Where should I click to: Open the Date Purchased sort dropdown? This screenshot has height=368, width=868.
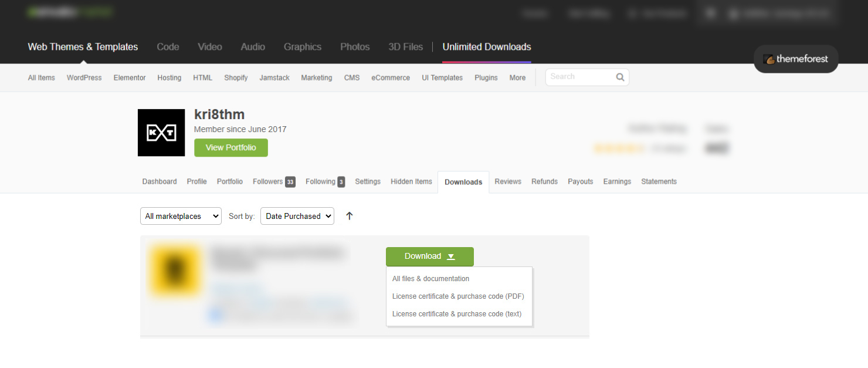point(297,216)
